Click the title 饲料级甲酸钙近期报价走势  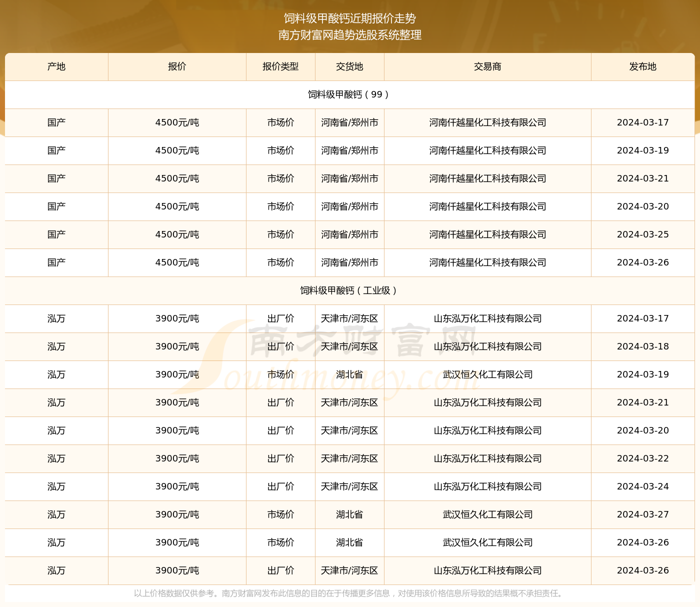coord(350,18)
